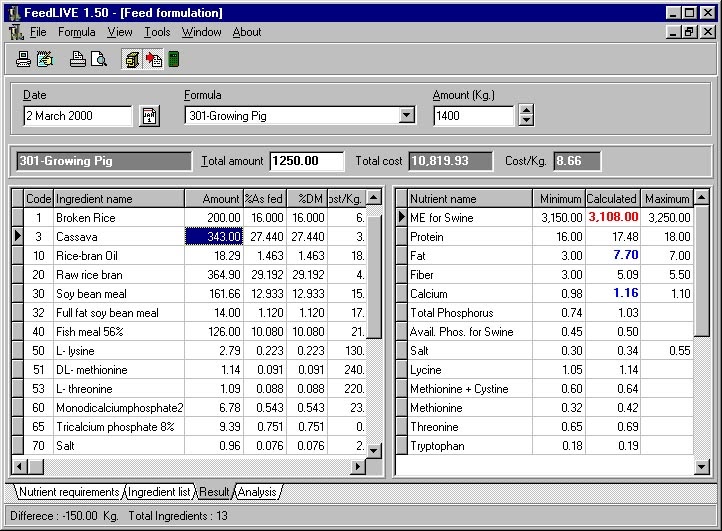
Task: Open the Formula combo box dropdown arrow
Action: (x=407, y=115)
